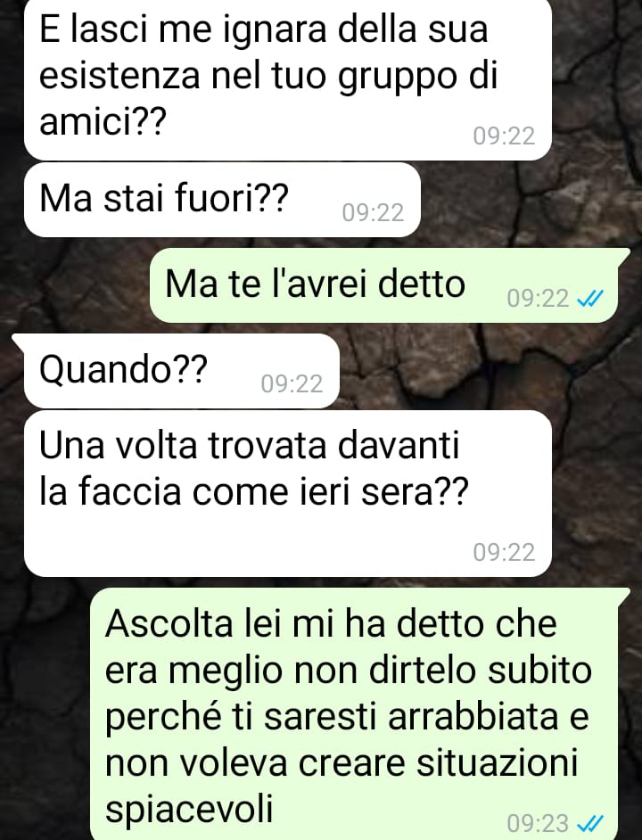The width and height of the screenshot is (642, 840).
Task: Click the 09:22 time beside 'Ma te l'avrei detto'
Action: tap(538, 299)
